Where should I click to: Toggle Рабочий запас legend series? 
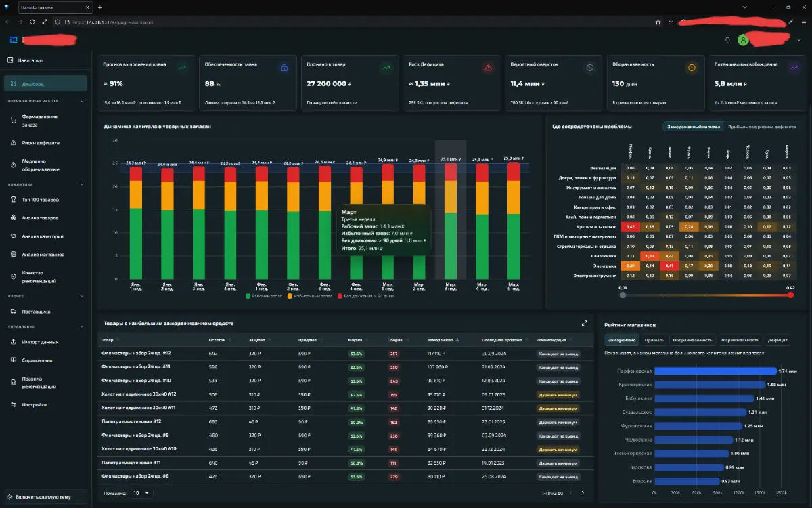(265, 296)
